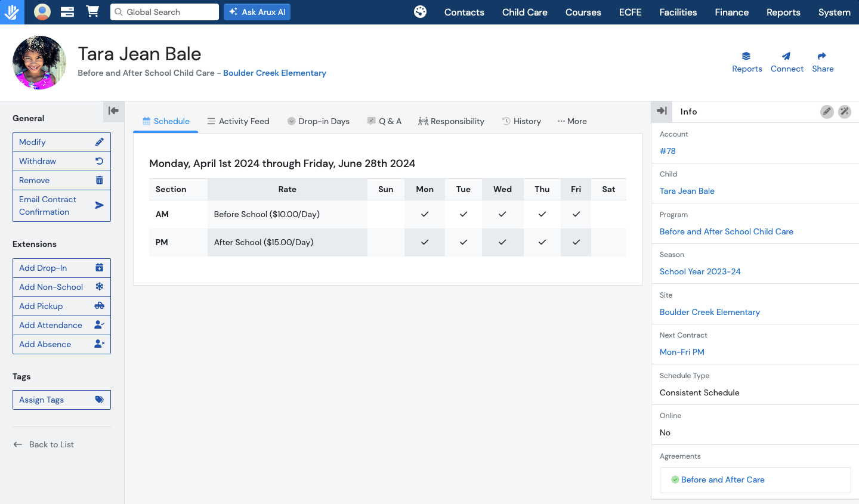
Task: Open Boulder Creek Elementary link in header
Action: (274, 73)
